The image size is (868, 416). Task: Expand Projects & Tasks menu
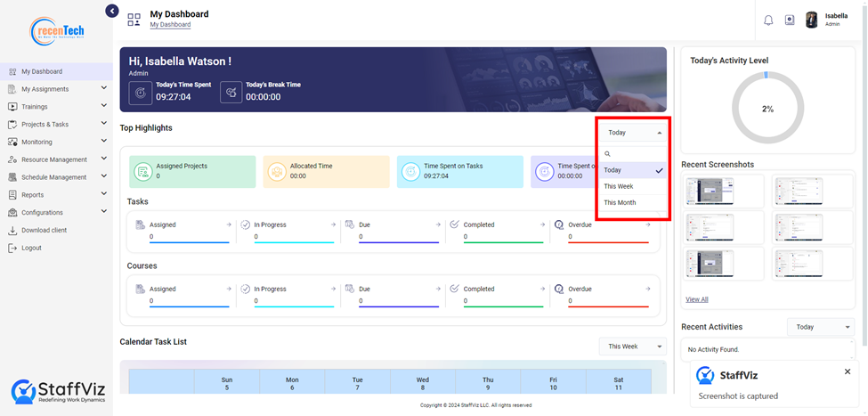[104, 124]
